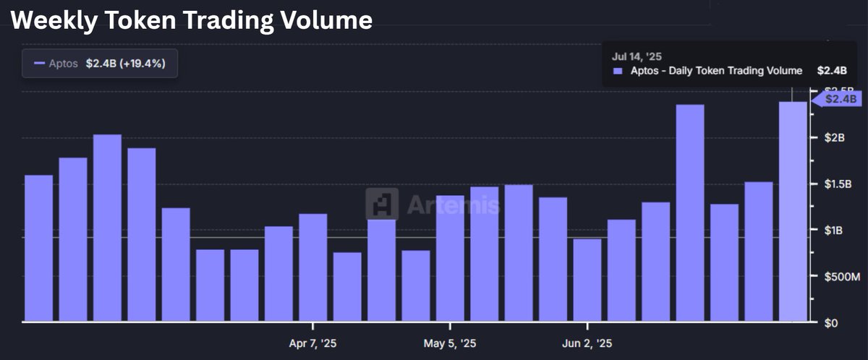The height and width of the screenshot is (360, 868).
Task: Click the 'Weekly Token Trading Volume' title
Action: click(x=192, y=20)
